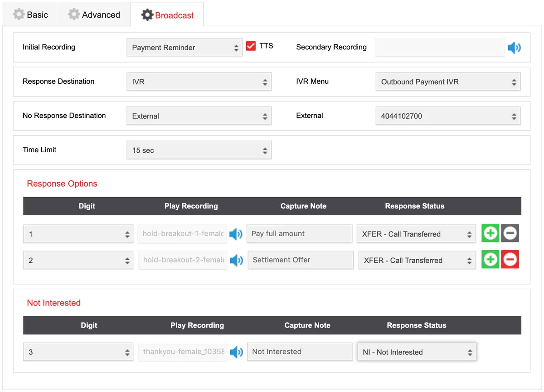
Task: Add response option after digit 1 row
Action: [x=490, y=233]
